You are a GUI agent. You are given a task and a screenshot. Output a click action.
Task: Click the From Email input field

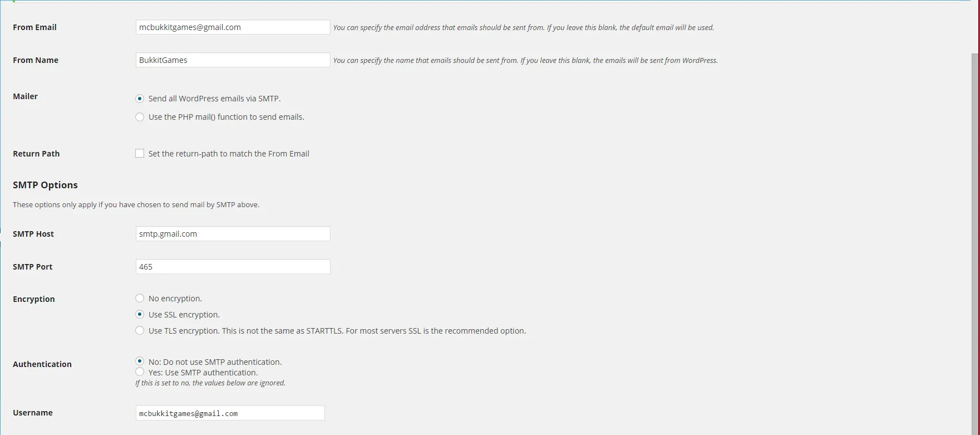[233, 27]
